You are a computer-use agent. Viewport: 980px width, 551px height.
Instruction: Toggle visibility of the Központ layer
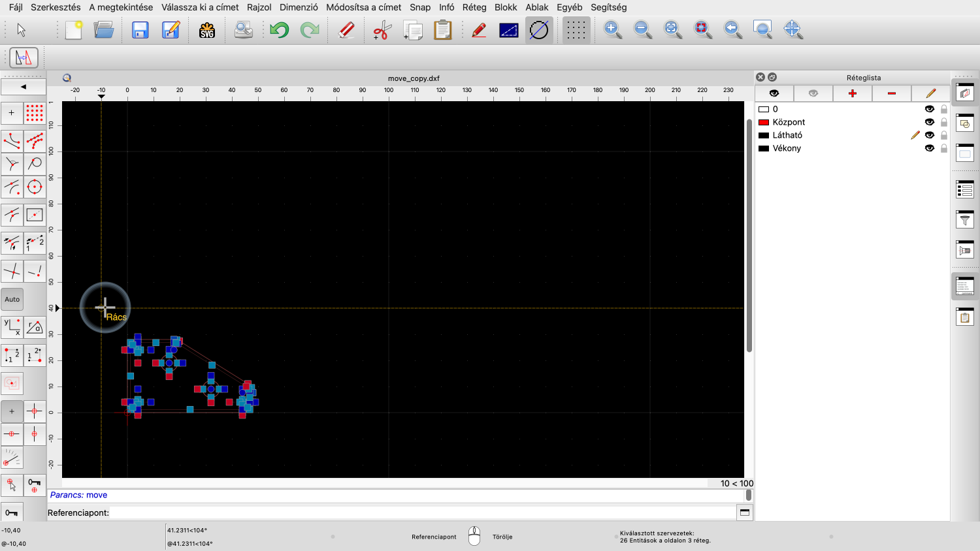pyautogui.click(x=929, y=121)
